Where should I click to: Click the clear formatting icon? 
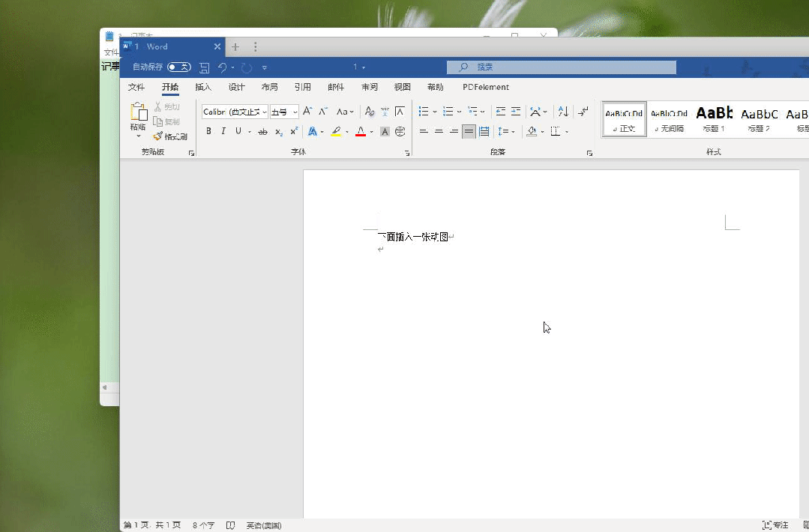[x=369, y=112]
